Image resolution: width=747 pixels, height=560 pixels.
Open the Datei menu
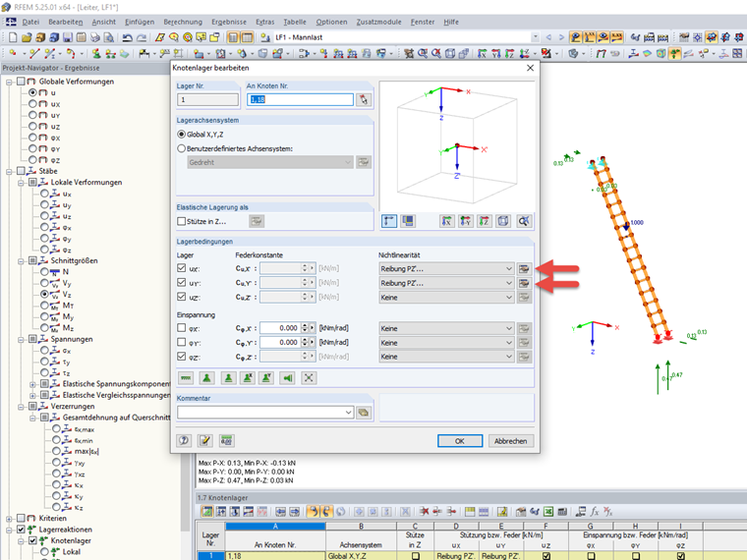coord(30,22)
